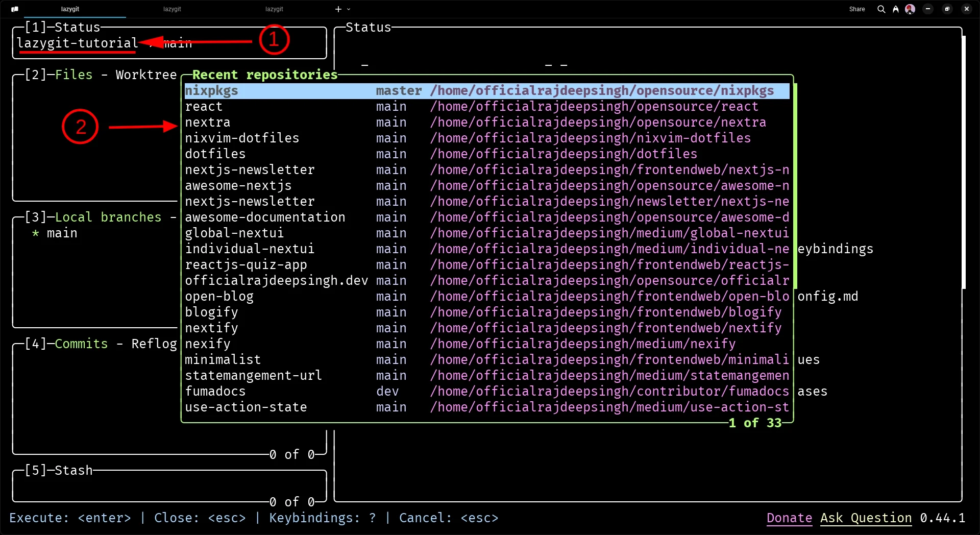Click the Ask Question link
The width and height of the screenshot is (980, 535).
pyautogui.click(x=866, y=518)
